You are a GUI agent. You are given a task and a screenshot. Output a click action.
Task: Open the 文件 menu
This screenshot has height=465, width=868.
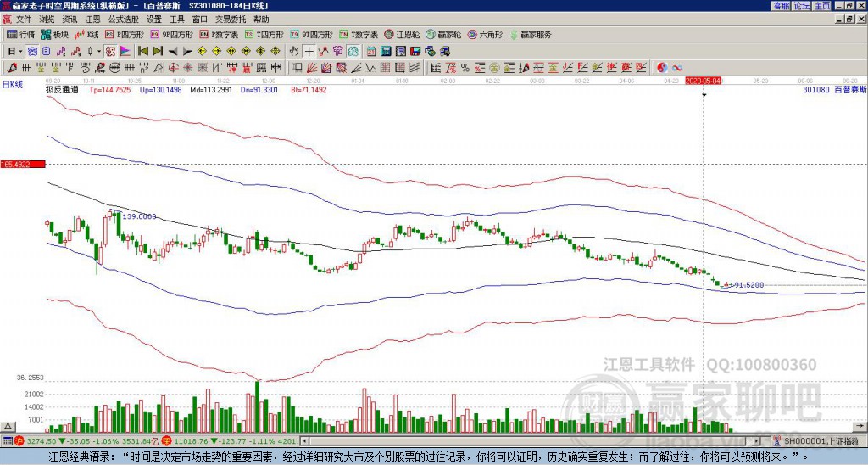click(x=24, y=20)
